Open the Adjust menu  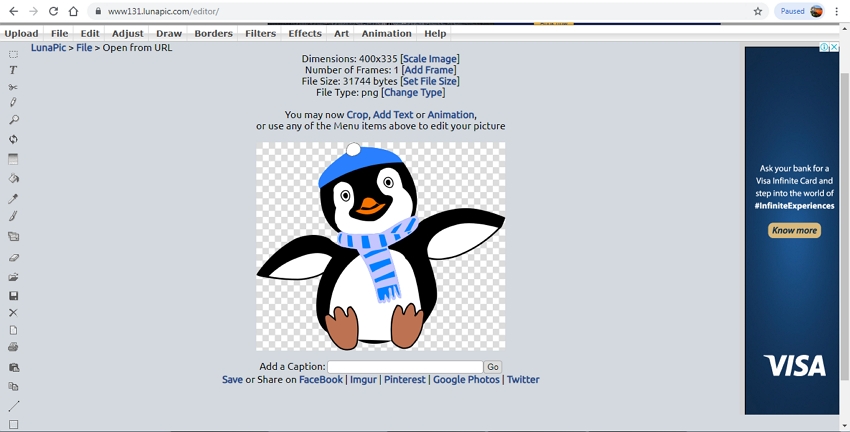coord(127,33)
